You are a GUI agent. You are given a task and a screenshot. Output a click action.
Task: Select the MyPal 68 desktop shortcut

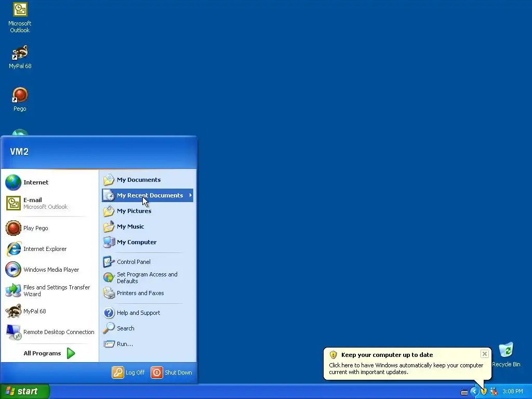pos(20,57)
